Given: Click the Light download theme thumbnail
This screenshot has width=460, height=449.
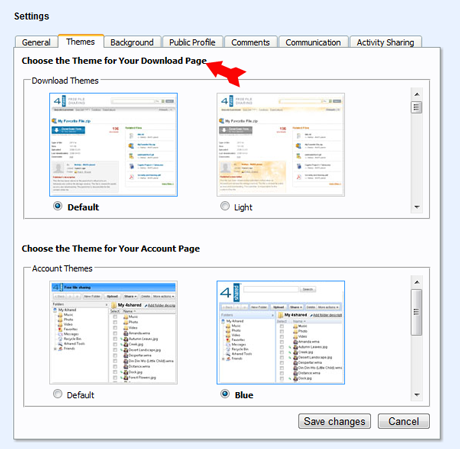Looking at the screenshot, I should (x=281, y=145).
